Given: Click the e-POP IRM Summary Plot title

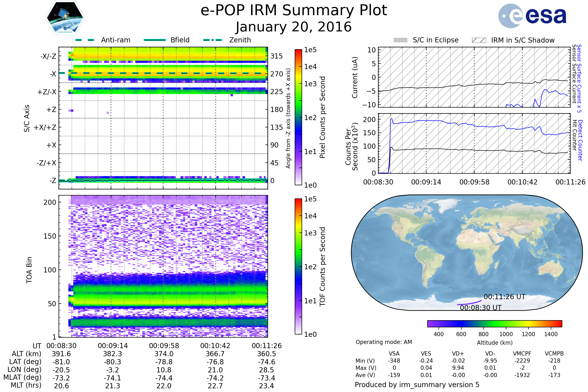Looking at the screenshot, I should pos(294,11).
